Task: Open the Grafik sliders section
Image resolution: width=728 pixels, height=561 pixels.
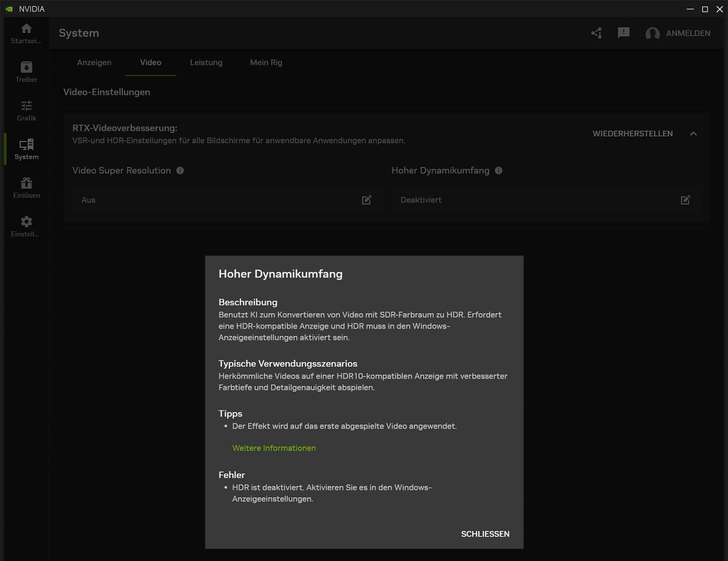Action: [x=26, y=111]
